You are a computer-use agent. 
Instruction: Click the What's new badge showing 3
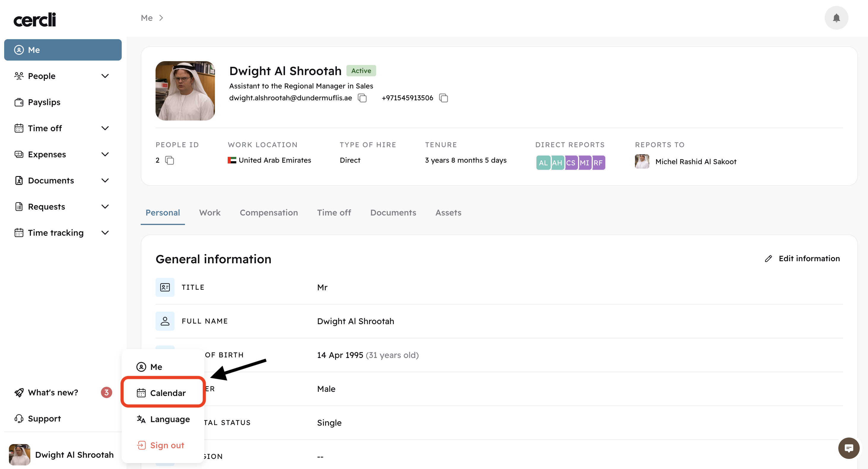[107, 392]
